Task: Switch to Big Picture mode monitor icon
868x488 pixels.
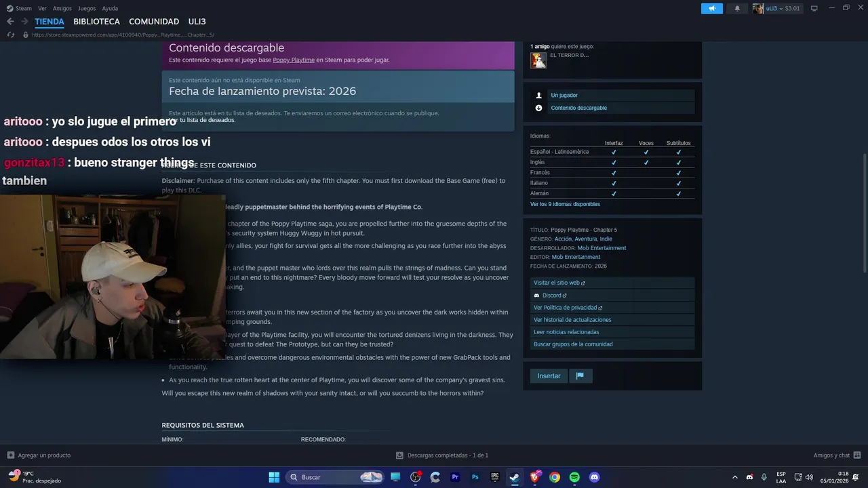Action: point(814,8)
